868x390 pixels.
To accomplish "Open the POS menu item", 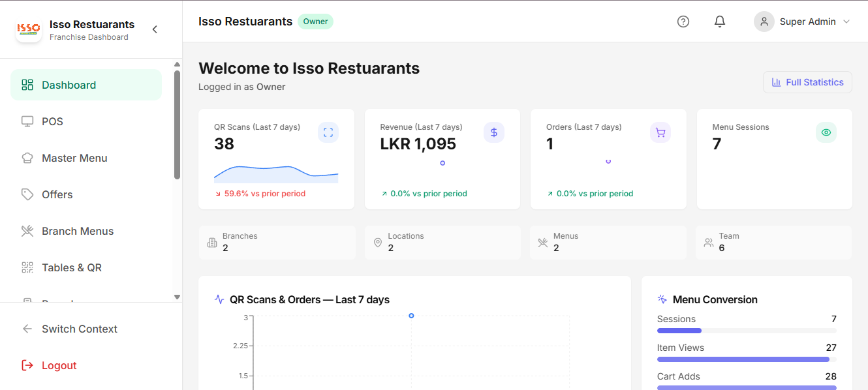I will click(x=86, y=121).
